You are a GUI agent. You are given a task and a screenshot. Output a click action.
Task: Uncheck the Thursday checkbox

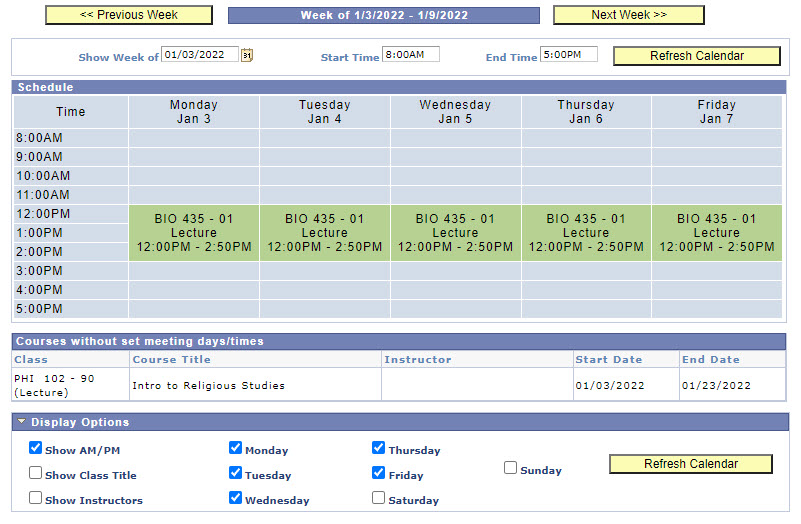[x=378, y=448]
